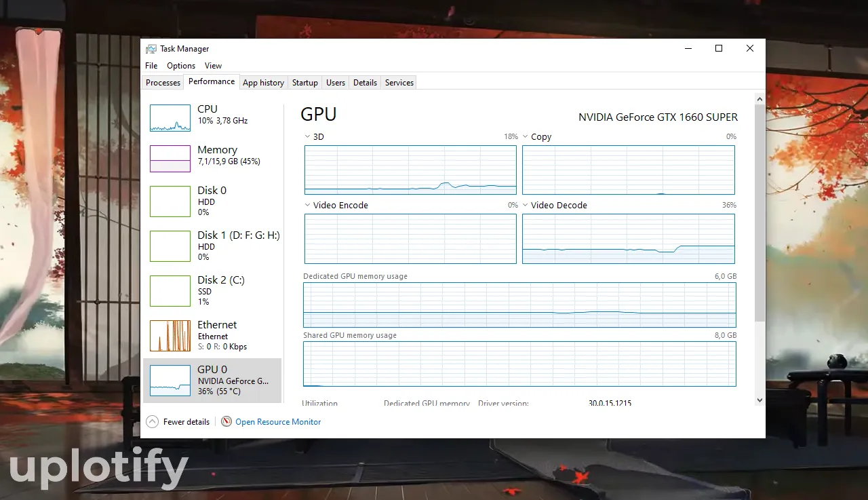
Task: Click the Dedicated GPU memory usage graph
Action: coord(519,305)
